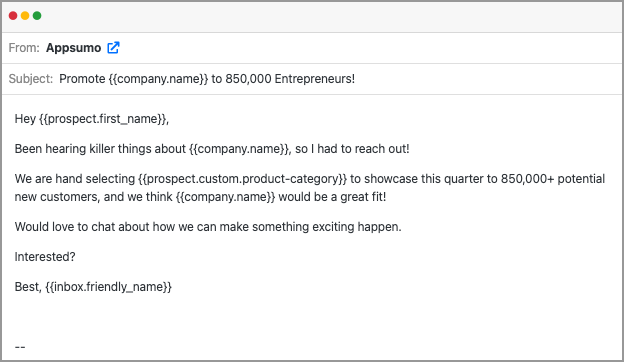
Task: Click the 'Would love to chat' sentence
Action: tap(208, 227)
